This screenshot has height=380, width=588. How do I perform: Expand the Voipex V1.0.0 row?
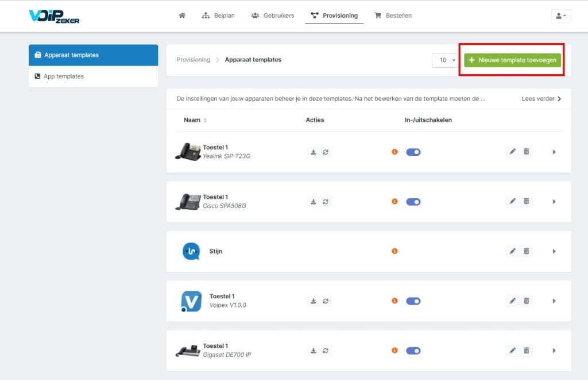pyautogui.click(x=554, y=301)
